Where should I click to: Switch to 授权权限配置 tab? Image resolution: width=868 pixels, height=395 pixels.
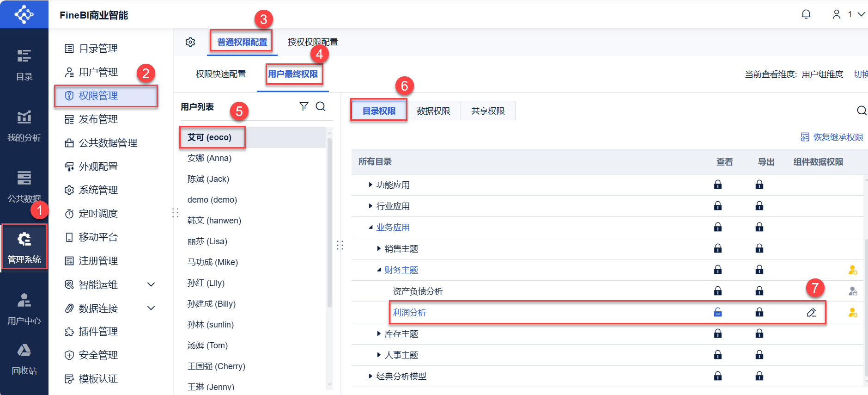[x=313, y=42]
